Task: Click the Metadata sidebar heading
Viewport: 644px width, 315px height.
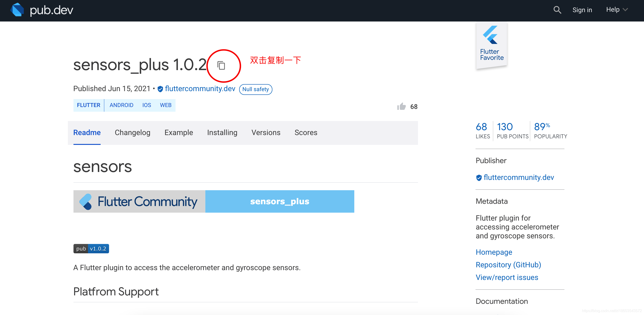Action: 491,201
